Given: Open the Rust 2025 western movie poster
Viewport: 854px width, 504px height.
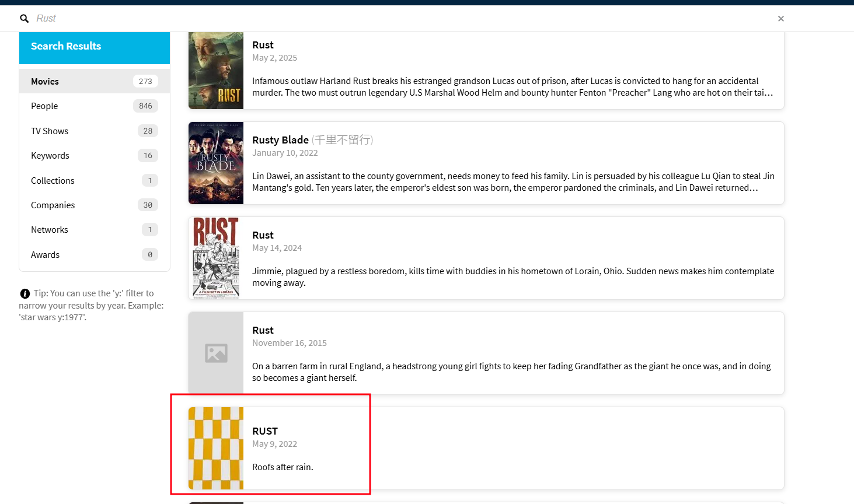Looking at the screenshot, I should [x=216, y=71].
